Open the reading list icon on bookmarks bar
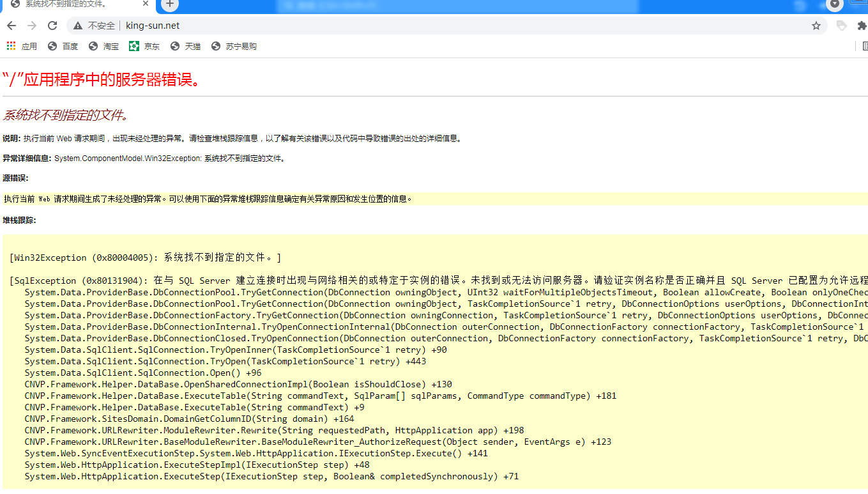Viewport: 868px width, 494px height. [865, 46]
